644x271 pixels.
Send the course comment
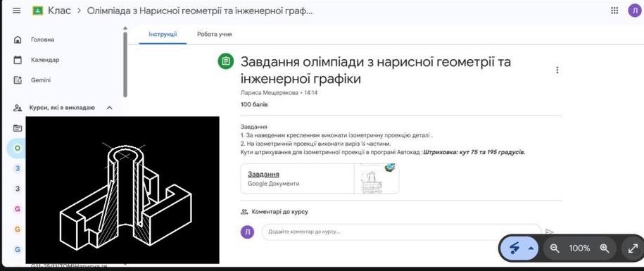[x=550, y=232]
